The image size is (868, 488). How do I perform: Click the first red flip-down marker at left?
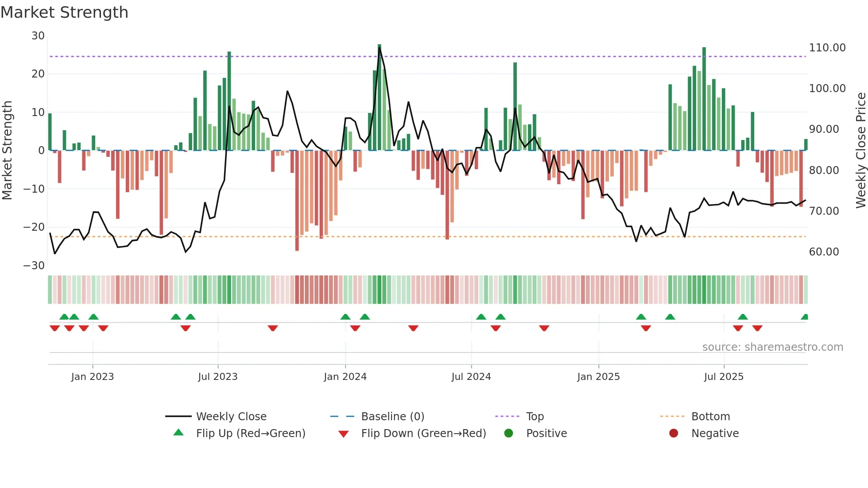(54, 328)
